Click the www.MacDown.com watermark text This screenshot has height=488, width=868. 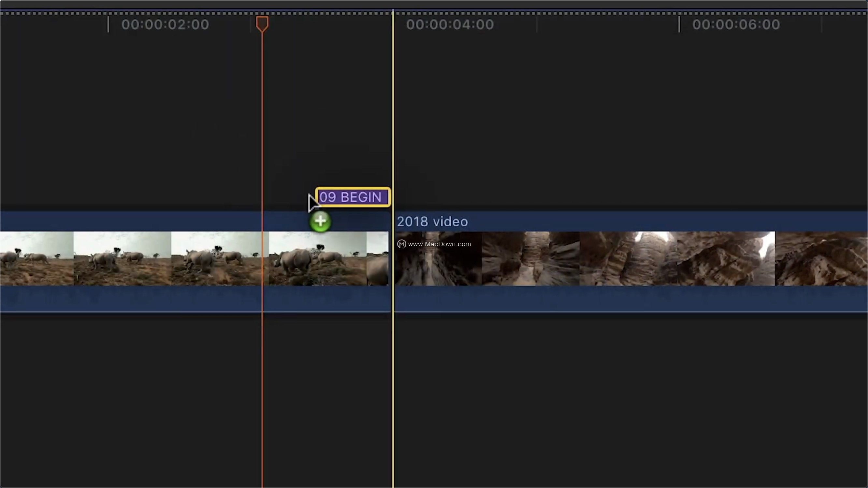(x=439, y=244)
